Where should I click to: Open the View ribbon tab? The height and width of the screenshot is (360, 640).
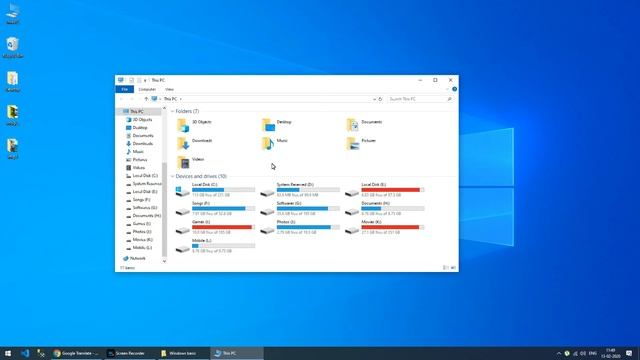point(169,89)
